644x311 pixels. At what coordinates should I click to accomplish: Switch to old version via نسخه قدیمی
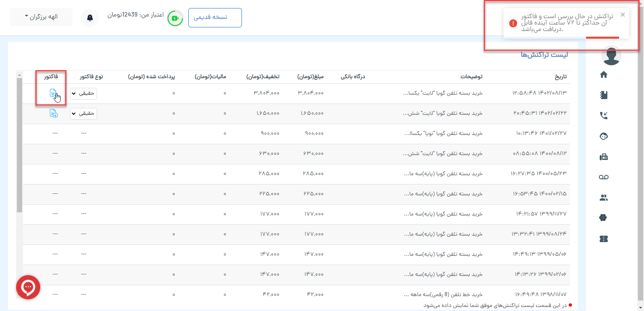(215, 18)
